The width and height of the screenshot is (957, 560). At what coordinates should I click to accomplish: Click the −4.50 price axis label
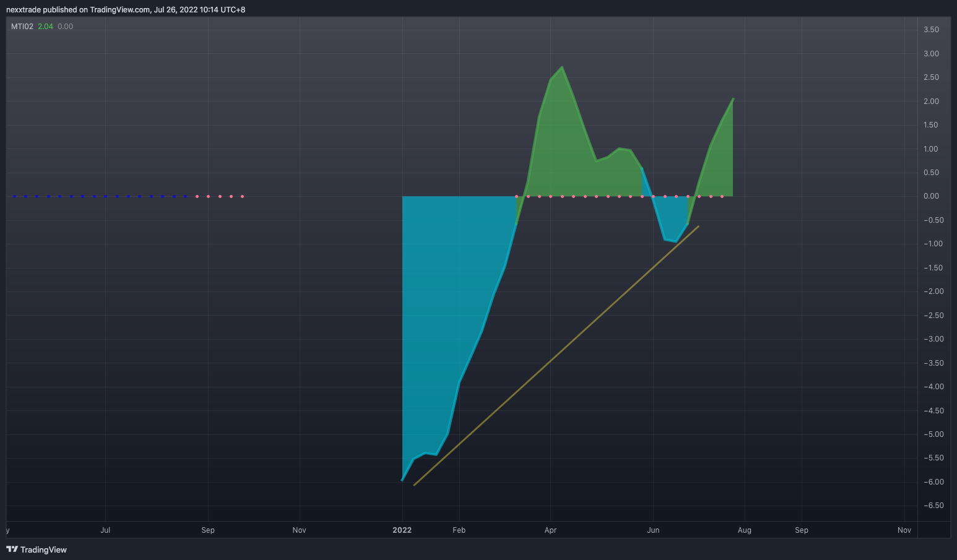(933, 411)
